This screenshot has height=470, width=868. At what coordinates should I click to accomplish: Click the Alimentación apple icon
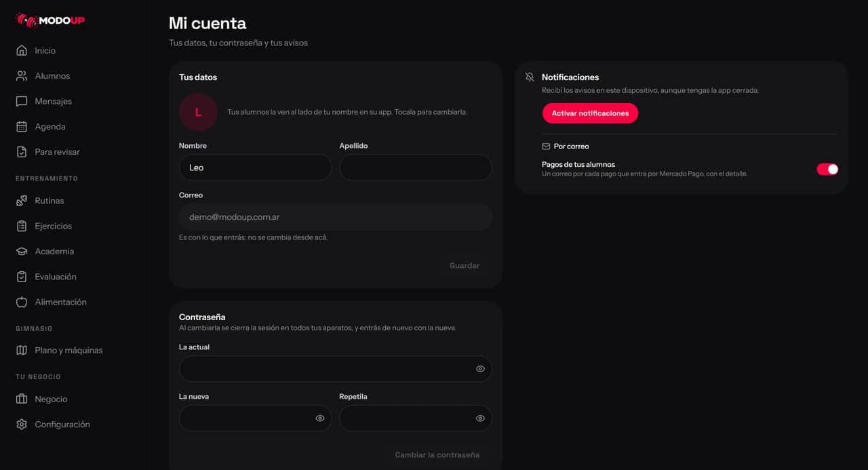[x=22, y=302]
